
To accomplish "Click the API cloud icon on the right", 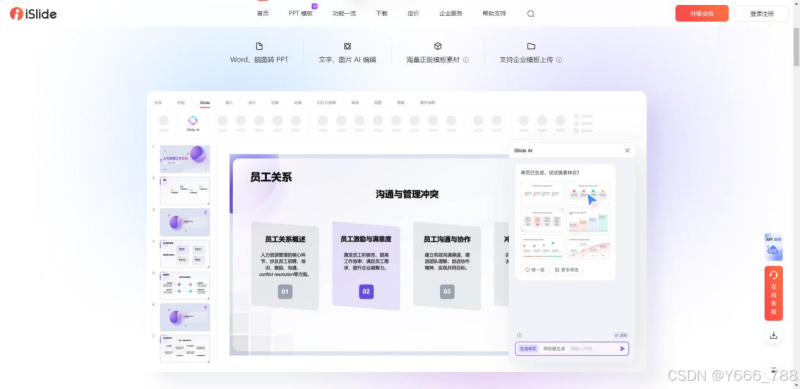I will click(x=773, y=247).
